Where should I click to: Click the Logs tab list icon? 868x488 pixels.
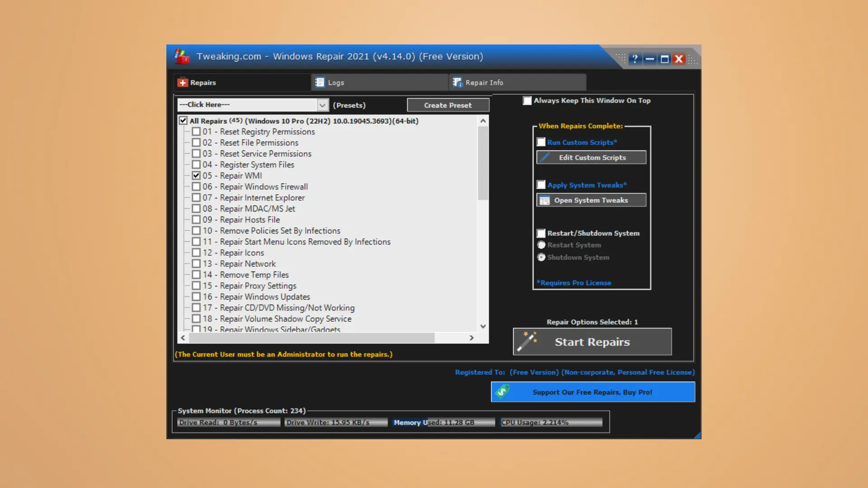(x=320, y=83)
